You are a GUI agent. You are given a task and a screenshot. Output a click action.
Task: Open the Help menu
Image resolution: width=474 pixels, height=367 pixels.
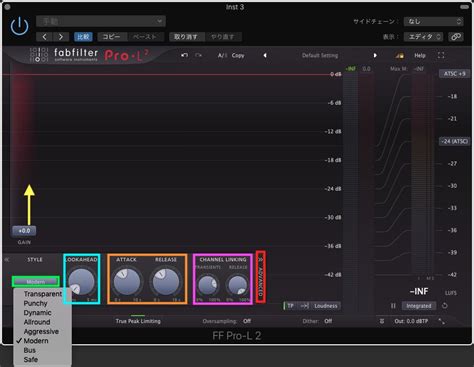[x=420, y=55]
